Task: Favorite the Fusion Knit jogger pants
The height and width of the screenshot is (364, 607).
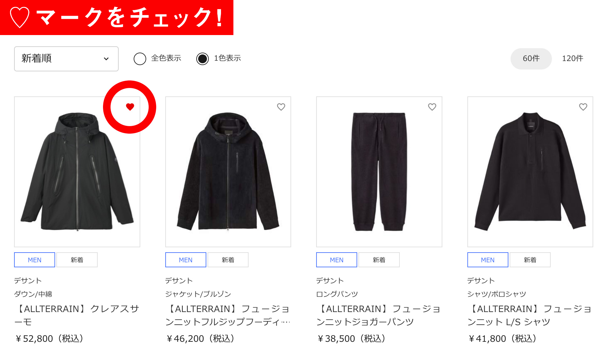Action: pos(432,107)
